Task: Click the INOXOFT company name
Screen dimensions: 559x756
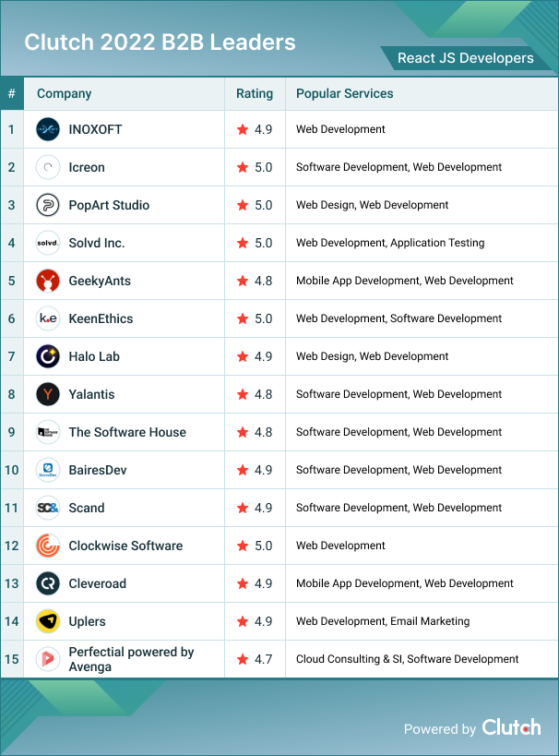Action: (x=95, y=129)
